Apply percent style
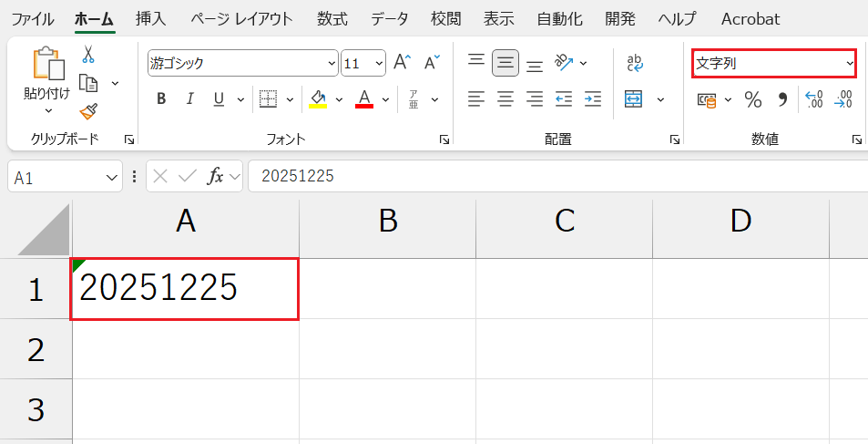 click(752, 99)
